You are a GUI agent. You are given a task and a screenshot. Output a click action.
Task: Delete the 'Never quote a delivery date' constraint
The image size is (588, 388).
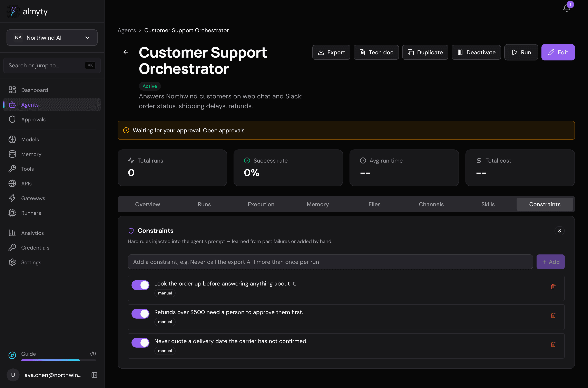(x=553, y=344)
